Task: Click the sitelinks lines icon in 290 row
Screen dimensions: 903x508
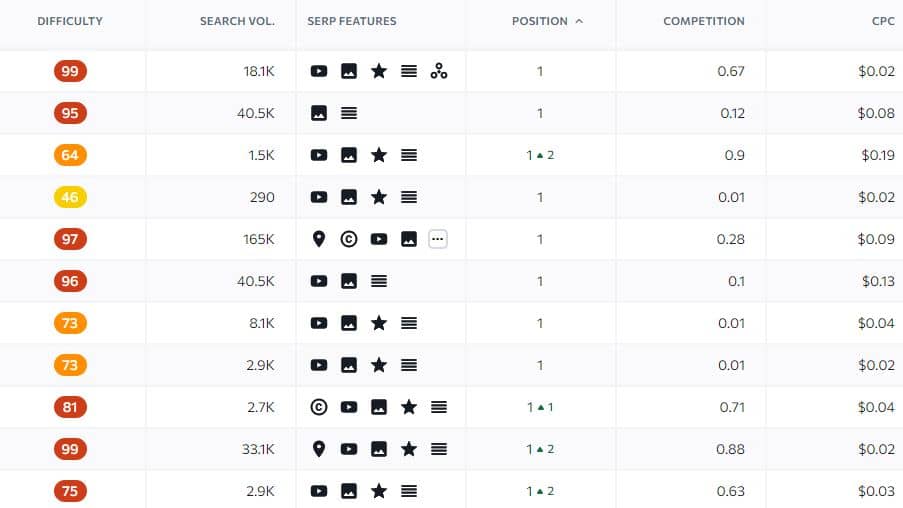Action: click(409, 197)
